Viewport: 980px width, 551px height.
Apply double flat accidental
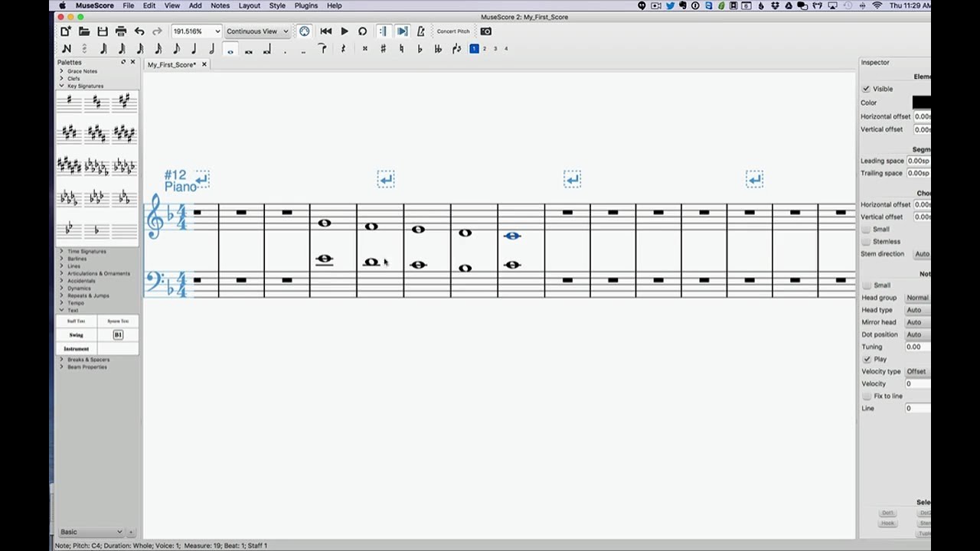[x=438, y=49]
